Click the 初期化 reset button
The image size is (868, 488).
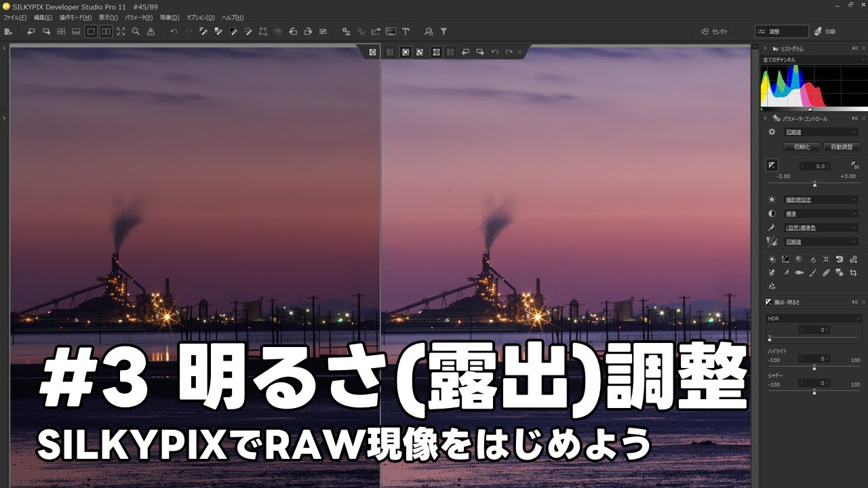(802, 146)
